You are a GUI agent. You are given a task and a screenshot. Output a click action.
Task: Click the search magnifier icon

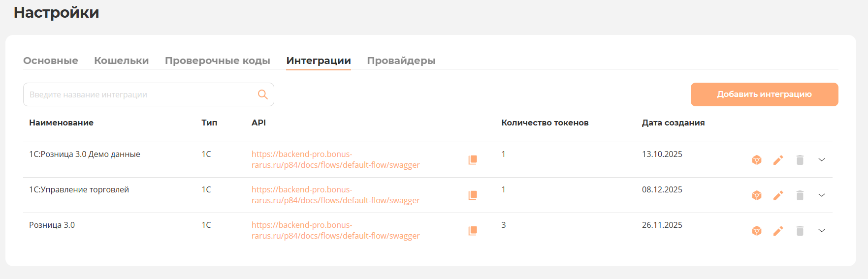click(263, 94)
